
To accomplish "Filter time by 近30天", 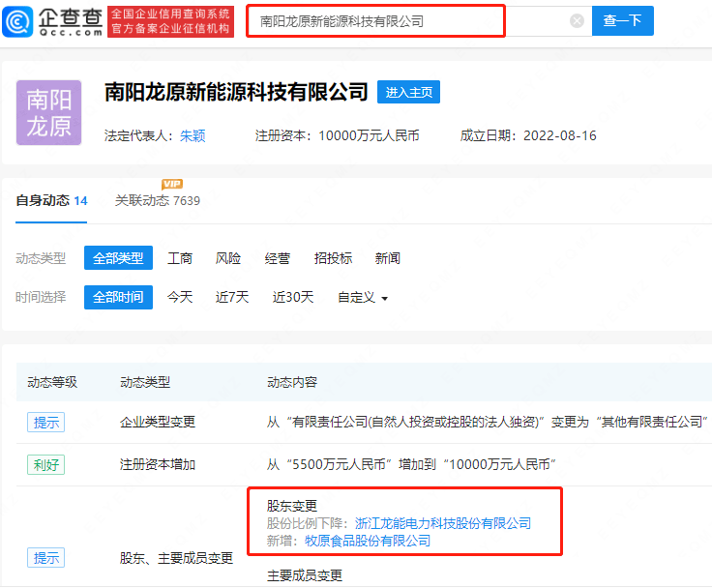I will [293, 298].
